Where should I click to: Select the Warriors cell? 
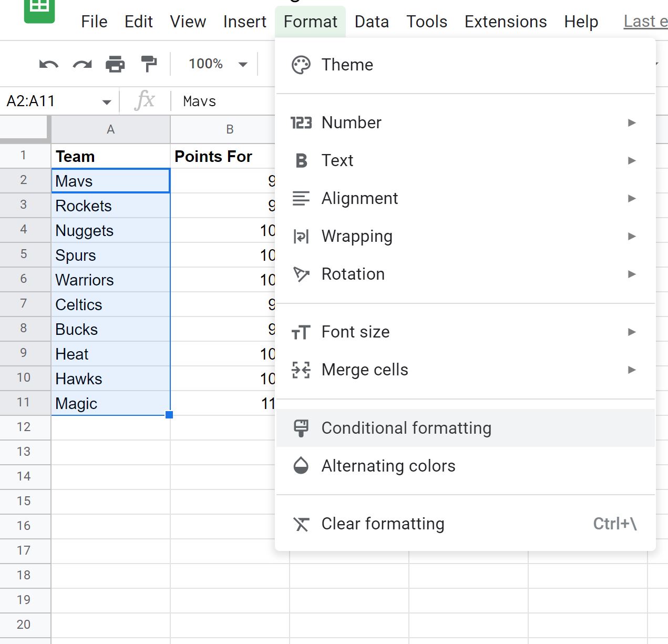tap(110, 280)
